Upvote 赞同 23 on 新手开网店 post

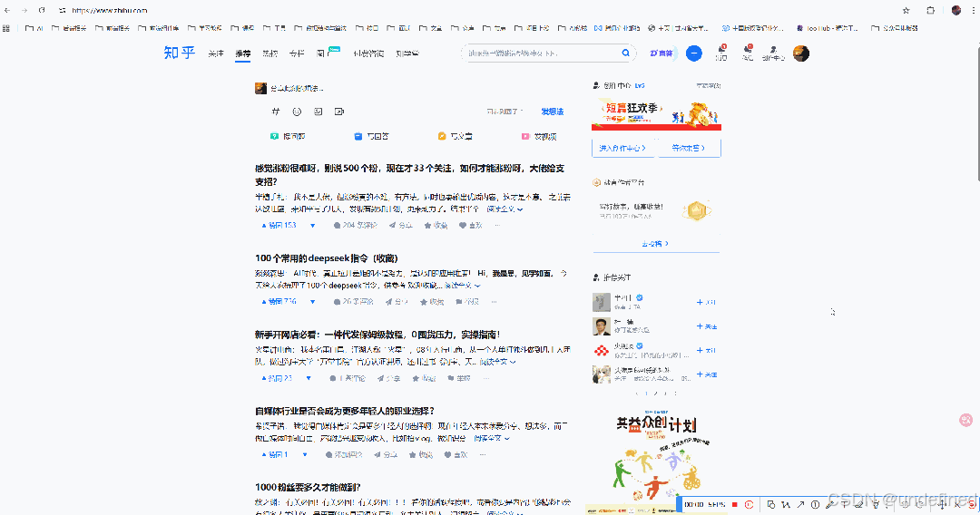tap(277, 378)
